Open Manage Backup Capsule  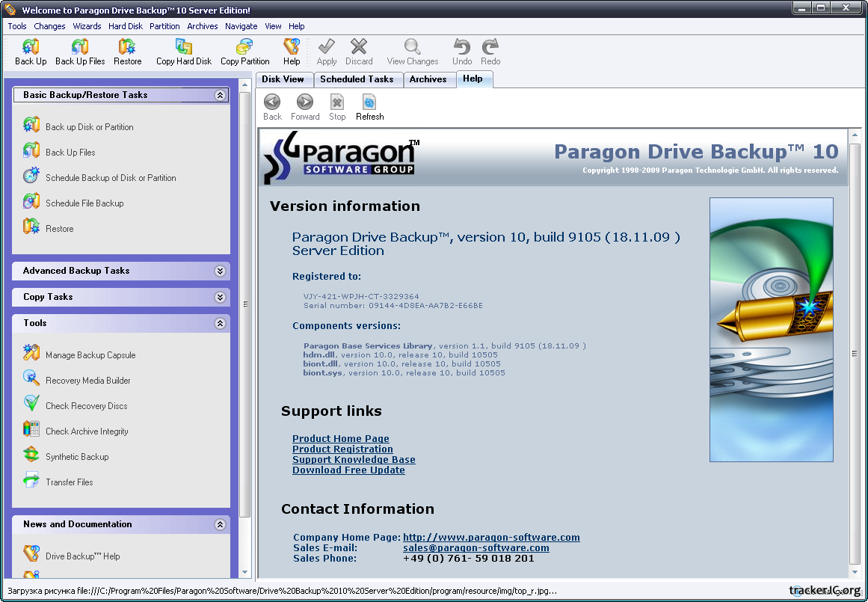point(90,355)
